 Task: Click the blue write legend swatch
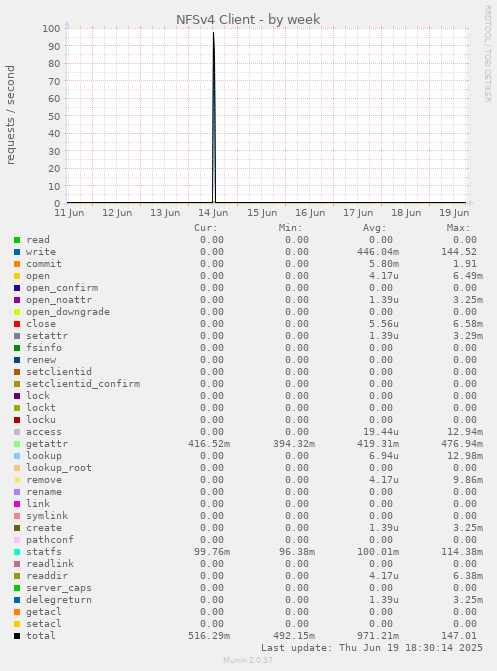(17, 252)
